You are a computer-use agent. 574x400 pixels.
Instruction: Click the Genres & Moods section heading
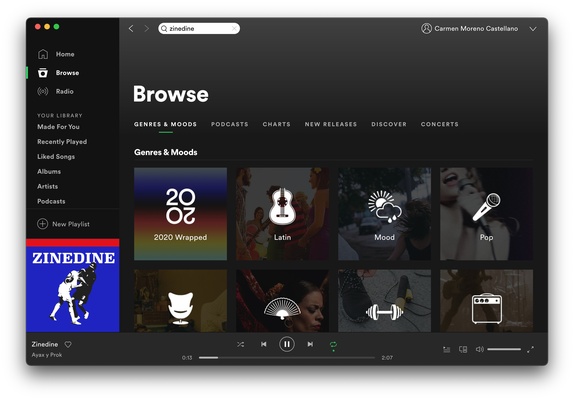click(x=165, y=152)
